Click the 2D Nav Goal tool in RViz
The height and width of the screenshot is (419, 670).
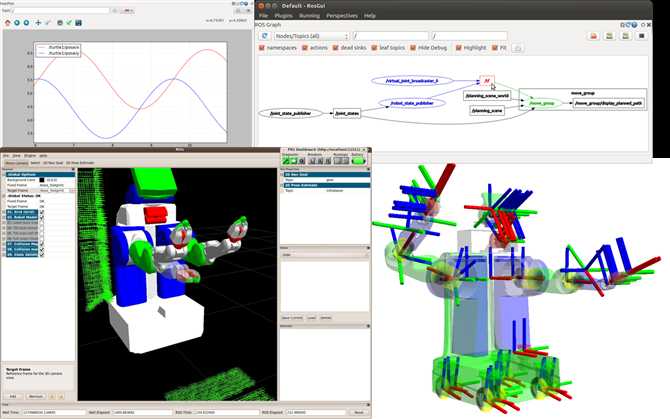[x=53, y=163]
